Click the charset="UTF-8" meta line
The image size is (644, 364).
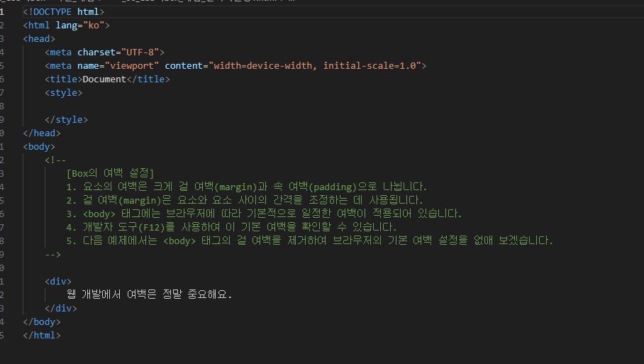pos(104,53)
